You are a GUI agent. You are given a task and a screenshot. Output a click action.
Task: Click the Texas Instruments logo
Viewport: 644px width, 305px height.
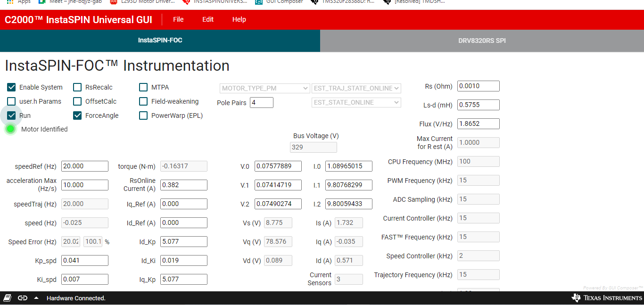[x=607, y=298]
